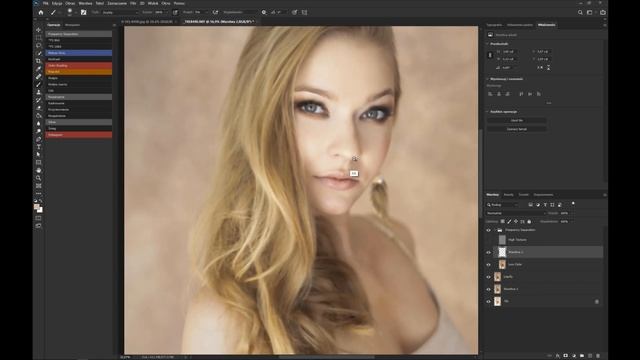The image size is (640, 360).
Task: Hide the Warstwa 1 layer
Action: [488, 289]
